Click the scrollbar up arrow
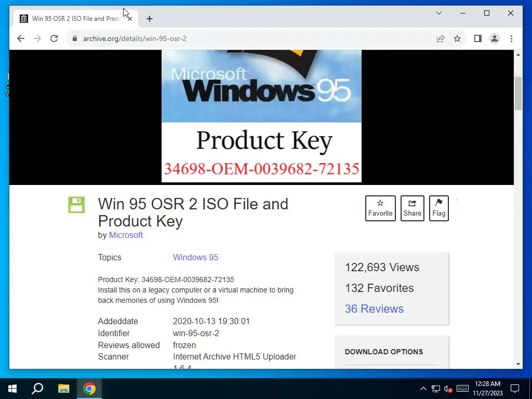This screenshot has width=532, height=399. point(518,54)
